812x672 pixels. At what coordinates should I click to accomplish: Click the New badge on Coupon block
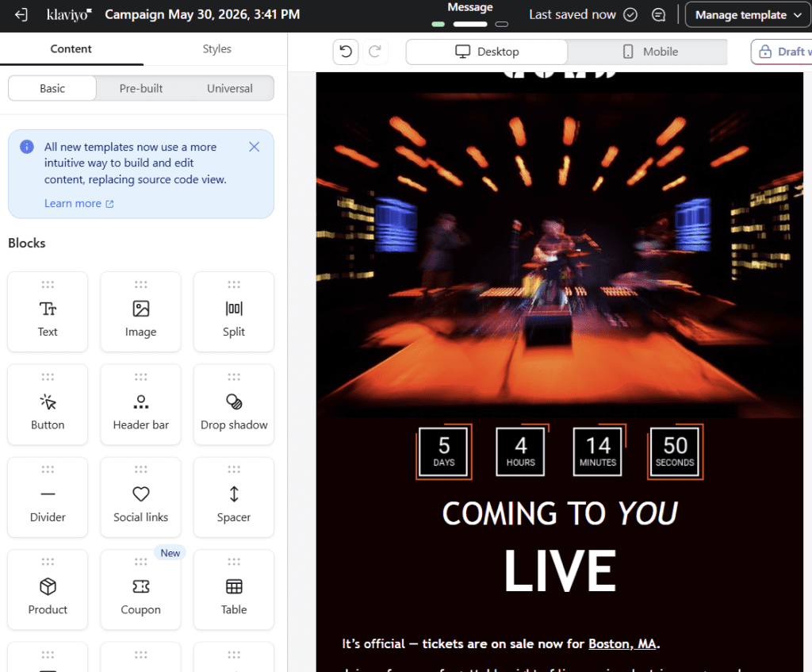pyautogui.click(x=170, y=553)
